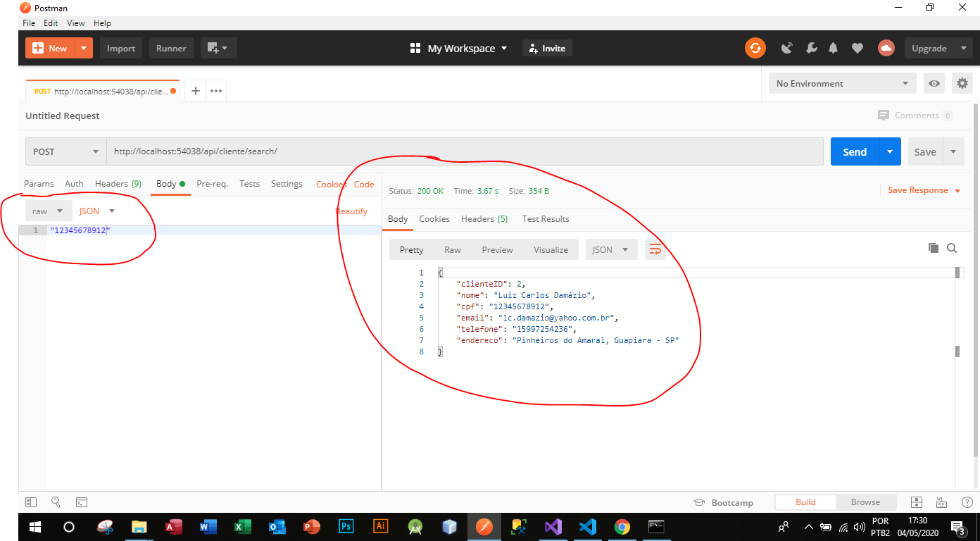Click into the request URL field
980x541 pixels.
465,151
